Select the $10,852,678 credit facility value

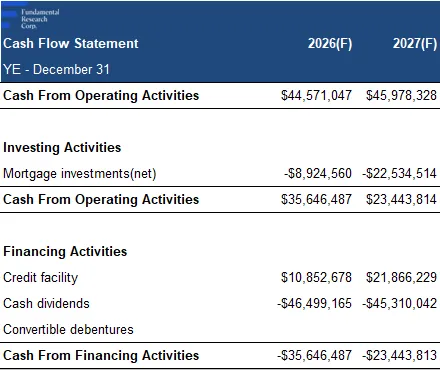[316, 277]
